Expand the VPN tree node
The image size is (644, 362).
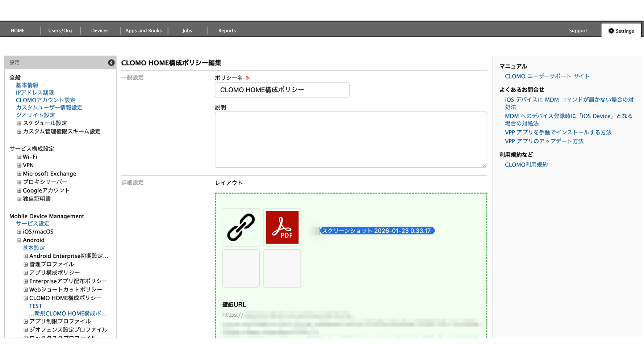tap(19, 165)
